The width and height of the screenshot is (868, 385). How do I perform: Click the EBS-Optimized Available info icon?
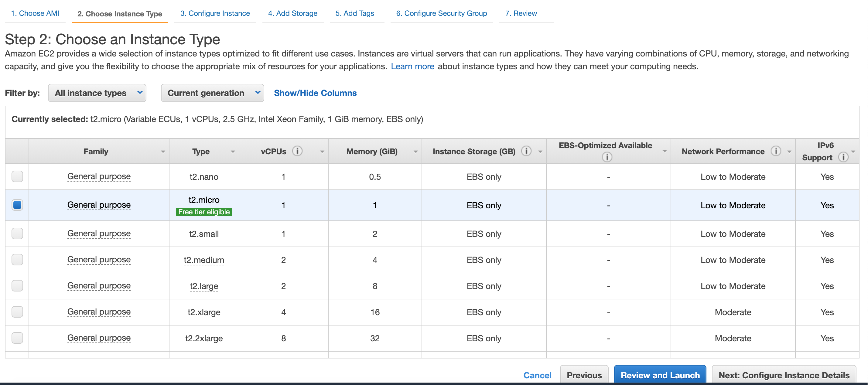[607, 157]
